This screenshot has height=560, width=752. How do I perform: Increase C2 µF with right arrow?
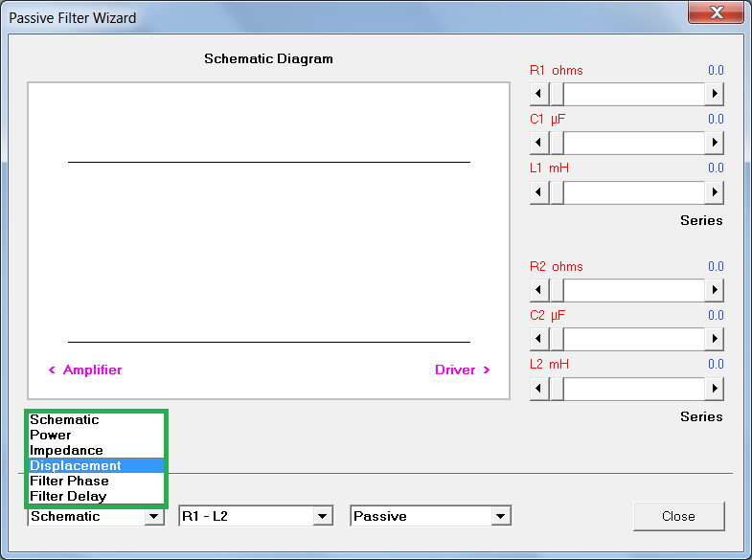715,339
